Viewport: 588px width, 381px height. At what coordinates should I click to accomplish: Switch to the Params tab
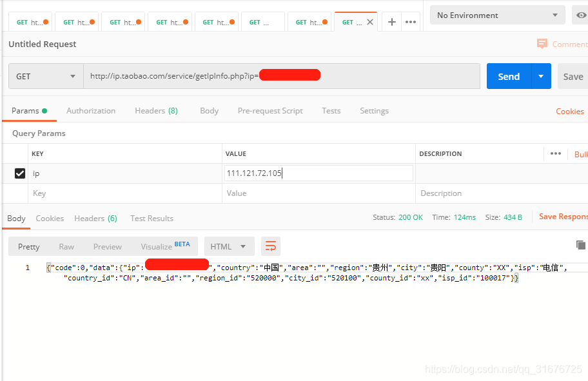coord(29,111)
